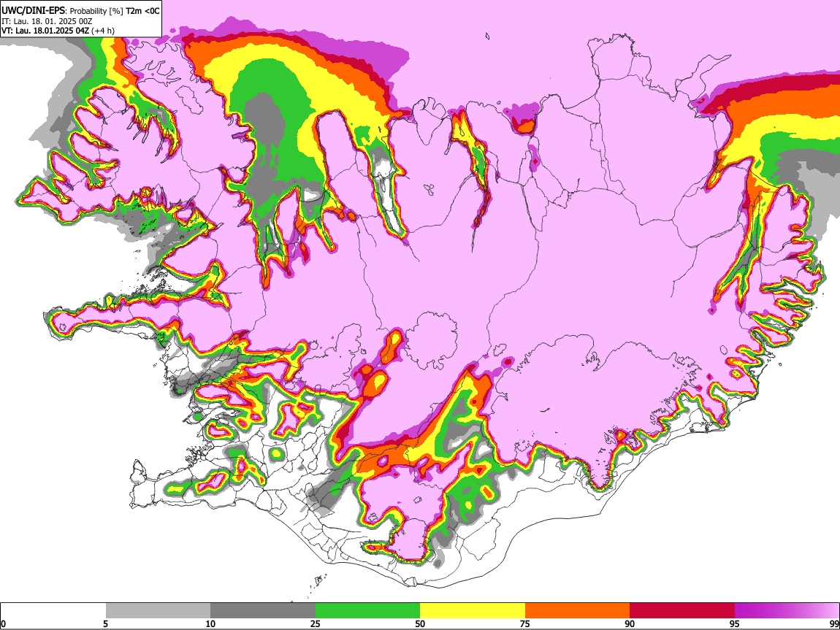840x630 pixels.
Task: Click the dark gray 10-25 legend swatch
Action: (x=263, y=611)
